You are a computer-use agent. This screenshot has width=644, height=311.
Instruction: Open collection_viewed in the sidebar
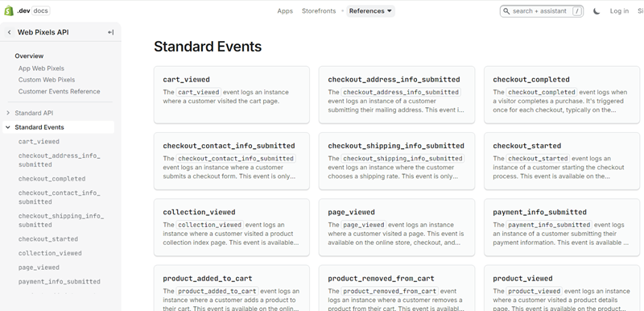point(50,253)
